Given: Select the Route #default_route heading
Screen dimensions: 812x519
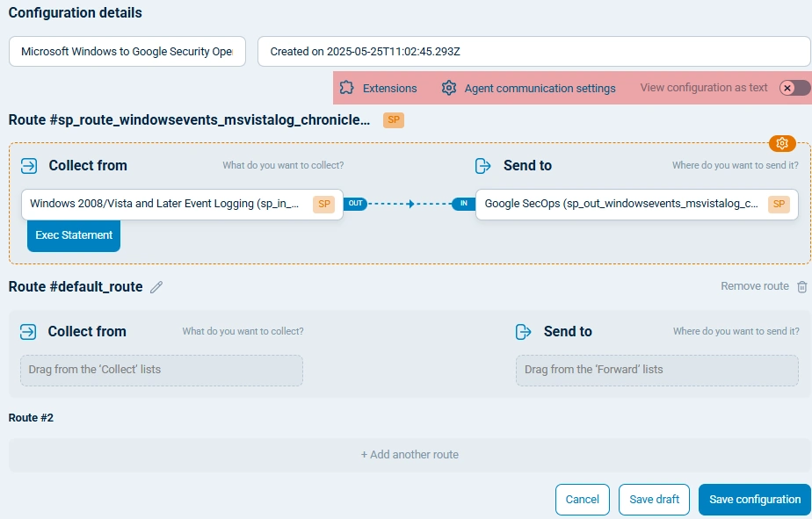Looking at the screenshot, I should [x=75, y=286].
